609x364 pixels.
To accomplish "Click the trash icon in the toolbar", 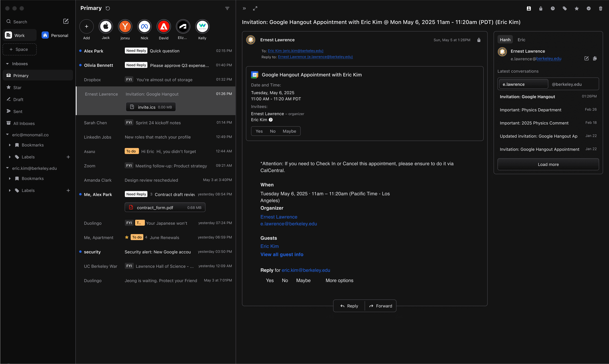I will click(x=600, y=9).
